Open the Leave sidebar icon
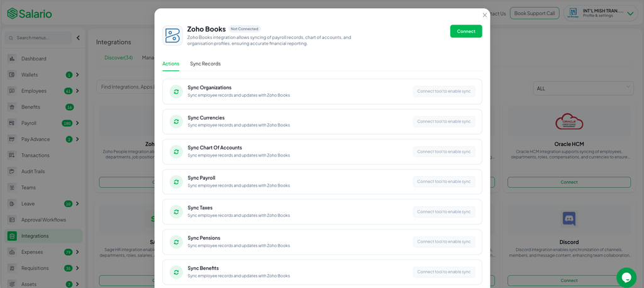This screenshot has width=644, height=288. [x=12, y=204]
